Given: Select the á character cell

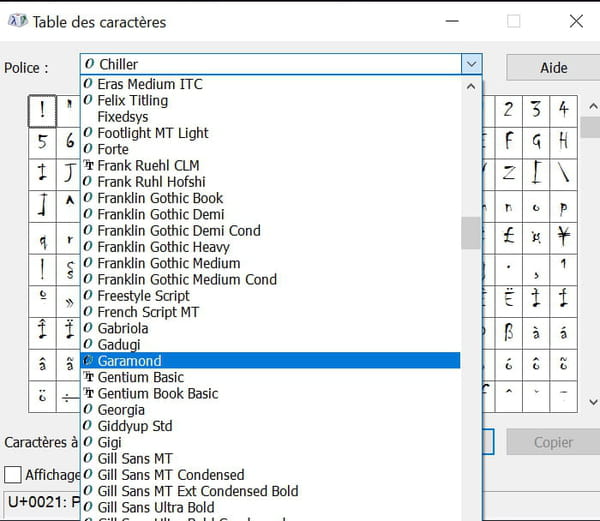Looking at the screenshot, I should click(x=563, y=333).
